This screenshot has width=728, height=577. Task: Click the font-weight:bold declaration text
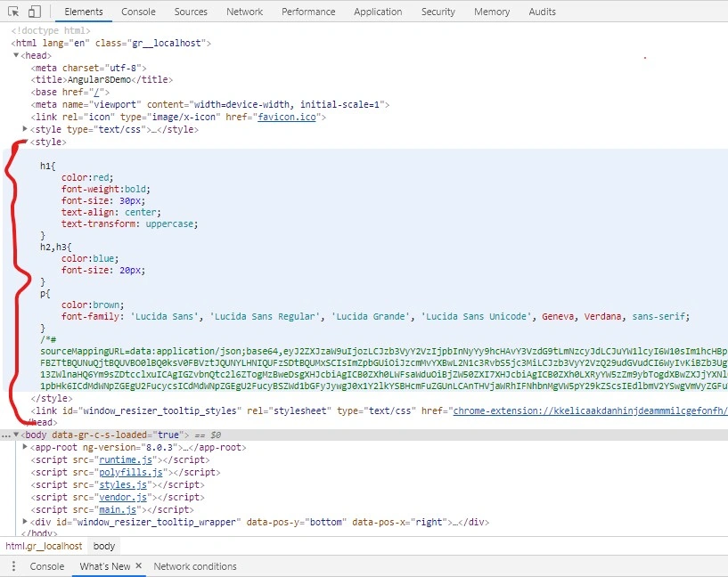point(106,190)
